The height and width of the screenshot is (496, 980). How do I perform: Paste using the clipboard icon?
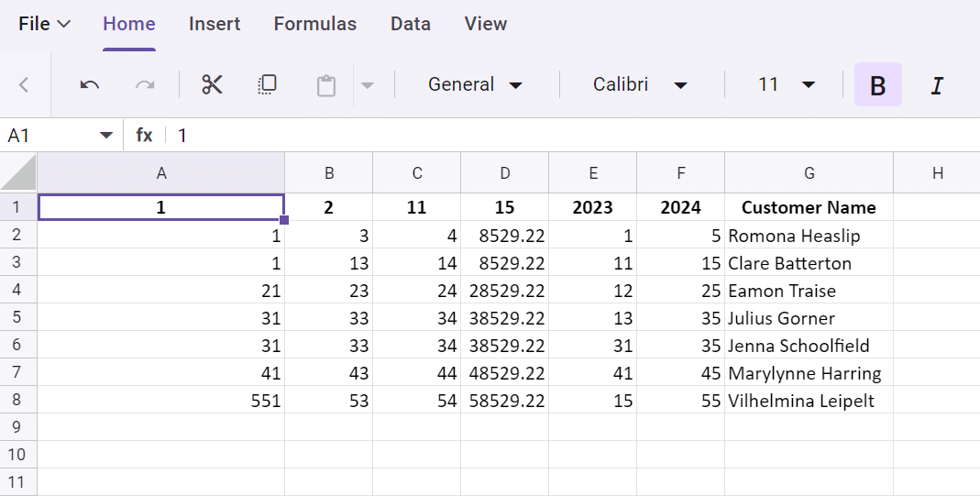point(325,85)
